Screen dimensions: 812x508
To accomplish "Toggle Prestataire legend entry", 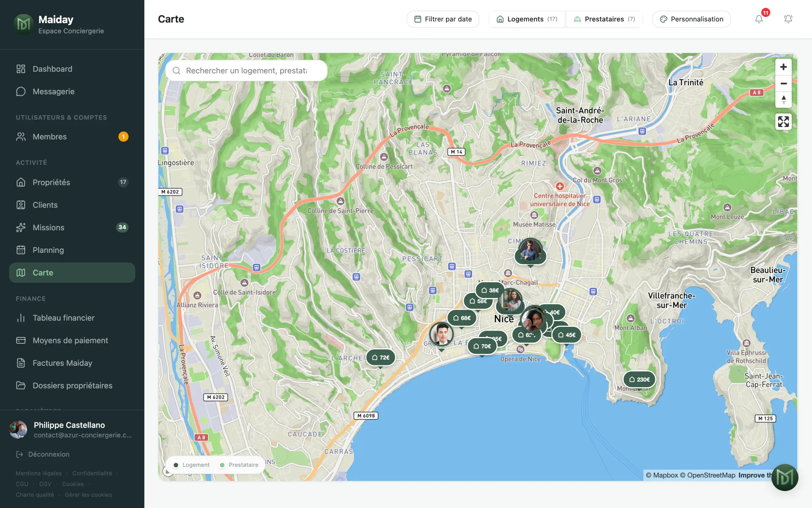I will [x=239, y=465].
